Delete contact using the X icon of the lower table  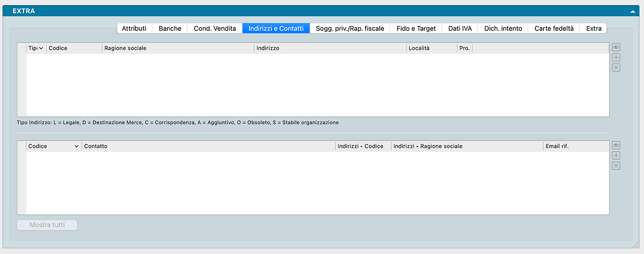(x=616, y=166)
